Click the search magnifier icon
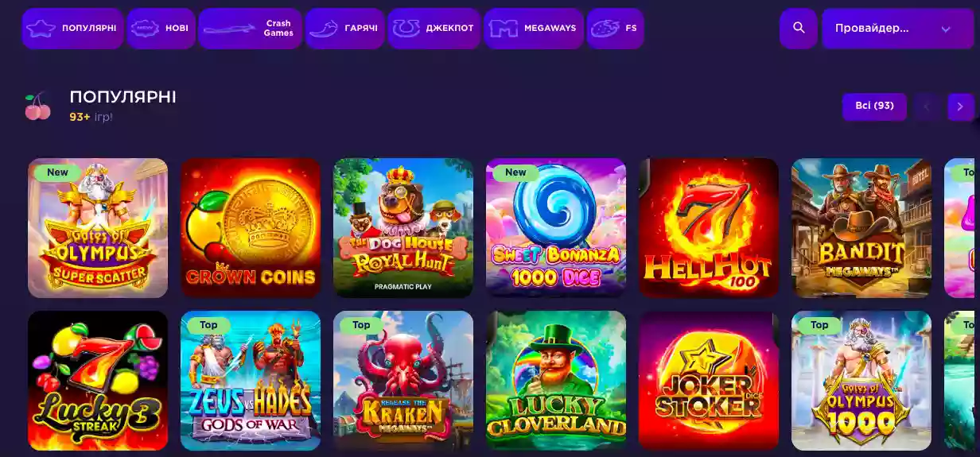The width and height of the screenshot is (980, 457). [799, 29]
